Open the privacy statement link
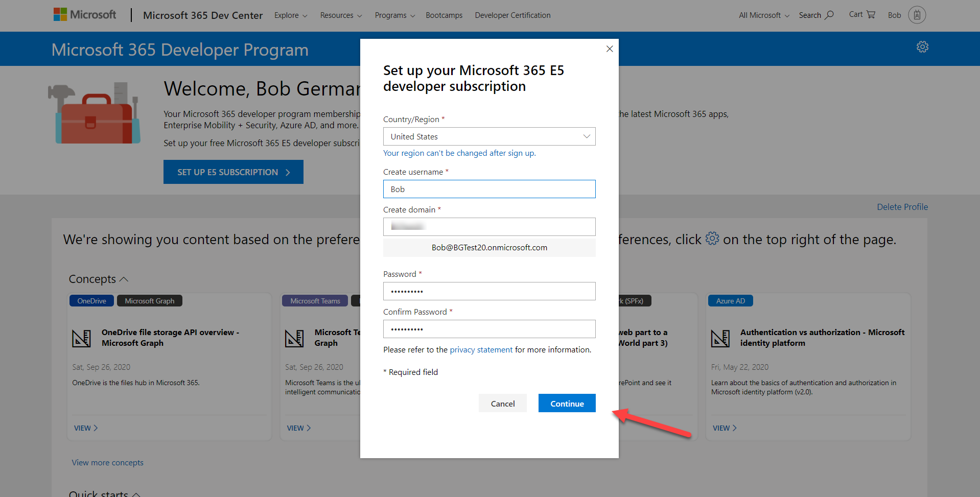 pos(481,350)
